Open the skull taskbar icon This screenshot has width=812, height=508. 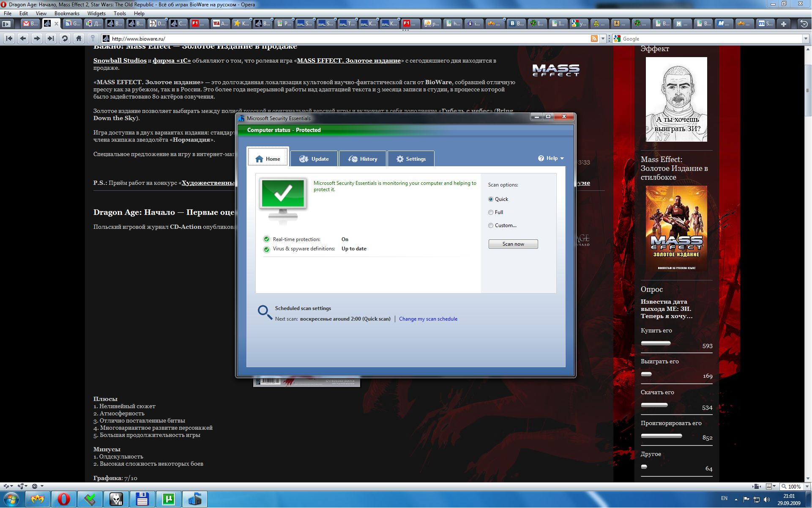click(x=116, y=499)
